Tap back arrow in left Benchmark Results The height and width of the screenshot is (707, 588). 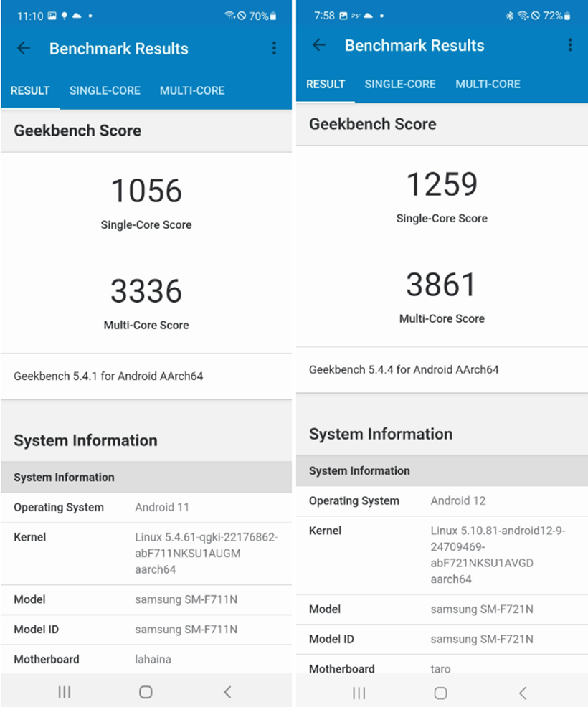(x=24, y=49)
